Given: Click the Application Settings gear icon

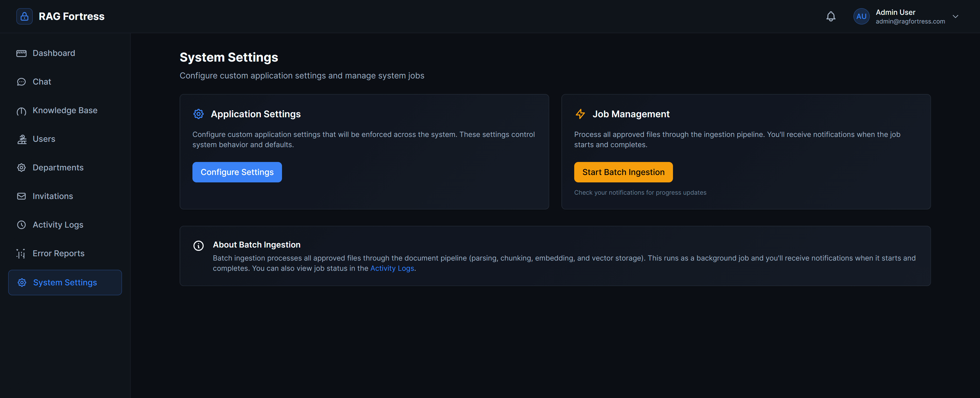Looking at the screenshot, I should pyautogui.click(x=198, y=113).
